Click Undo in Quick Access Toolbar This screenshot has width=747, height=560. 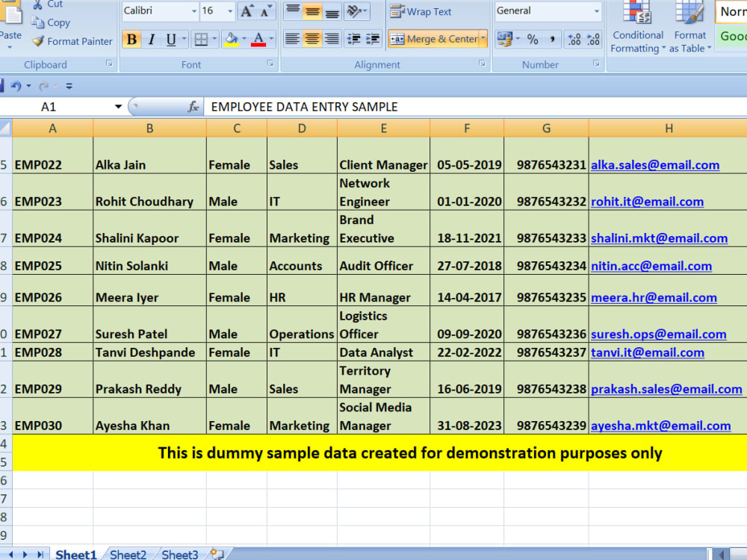(x=16, y=86)
